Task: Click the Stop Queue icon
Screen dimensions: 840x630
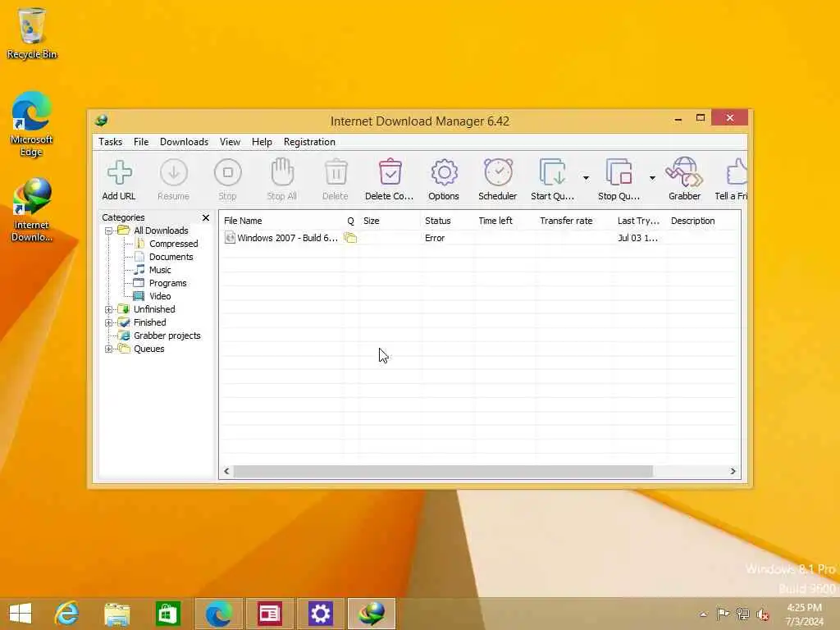Action: (x=619, y=172)
